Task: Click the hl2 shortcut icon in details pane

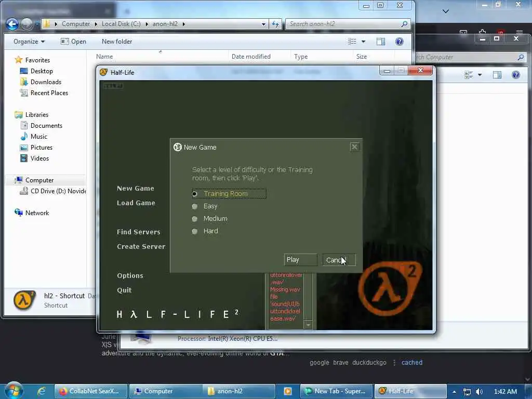Action: pyautogui.click(x=24, y=300)
